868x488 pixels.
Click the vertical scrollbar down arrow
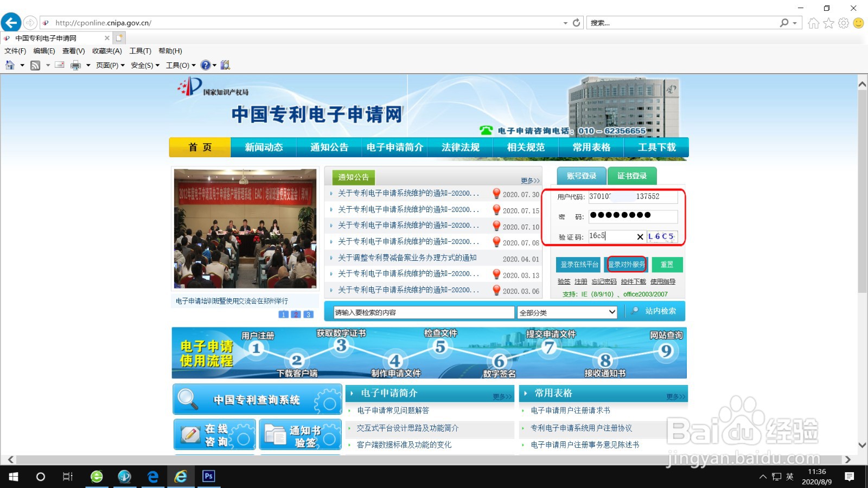click(x=862, y=445)
